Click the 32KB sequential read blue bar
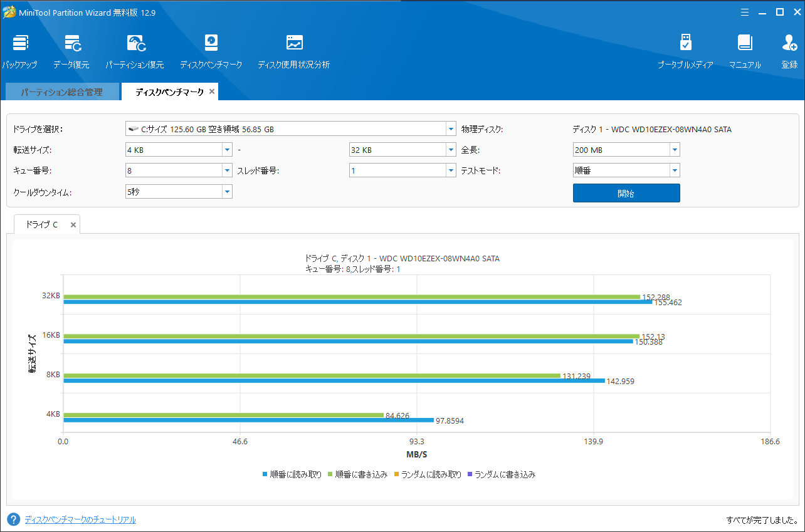805x532 pixels. click(358, 302)
